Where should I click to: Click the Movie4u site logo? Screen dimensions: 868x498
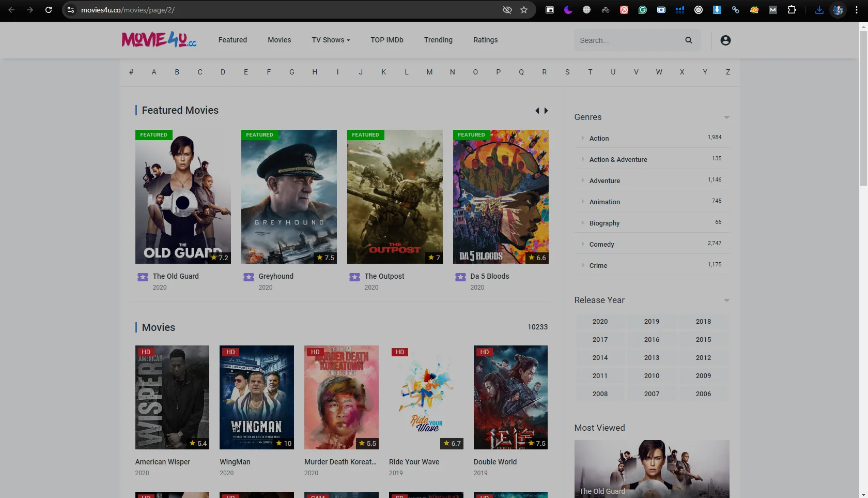(159, 40)
